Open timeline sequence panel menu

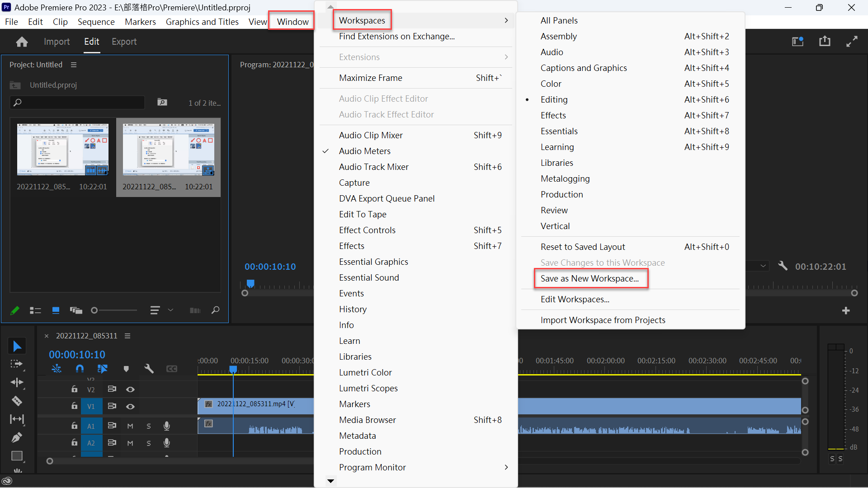coord(127,336)
